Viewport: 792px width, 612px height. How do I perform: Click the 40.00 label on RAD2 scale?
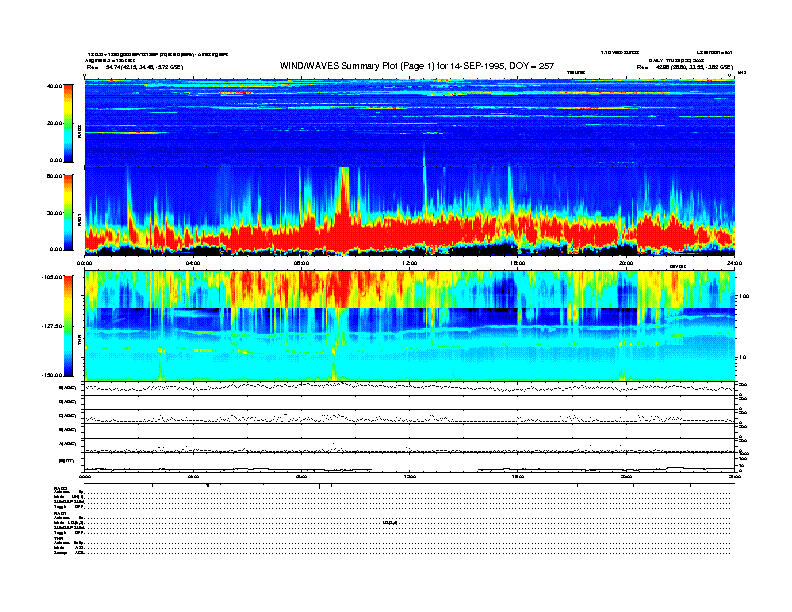click(x=54, y=86)
